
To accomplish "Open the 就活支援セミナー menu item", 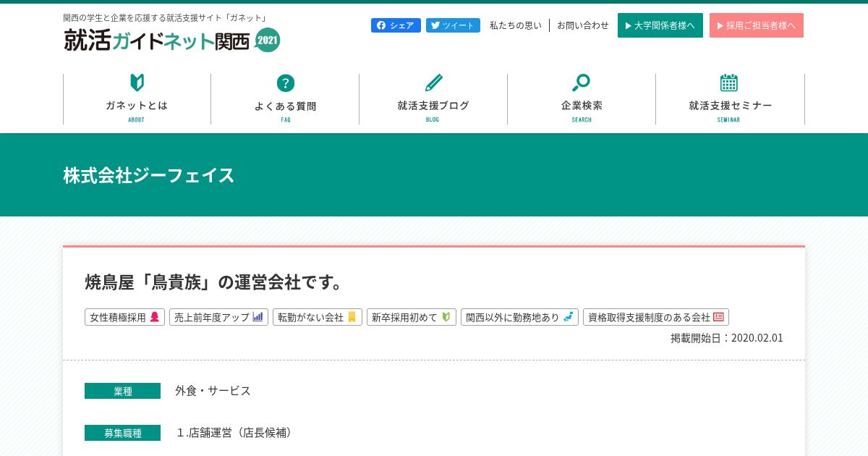I will click(x=730, y=99).
